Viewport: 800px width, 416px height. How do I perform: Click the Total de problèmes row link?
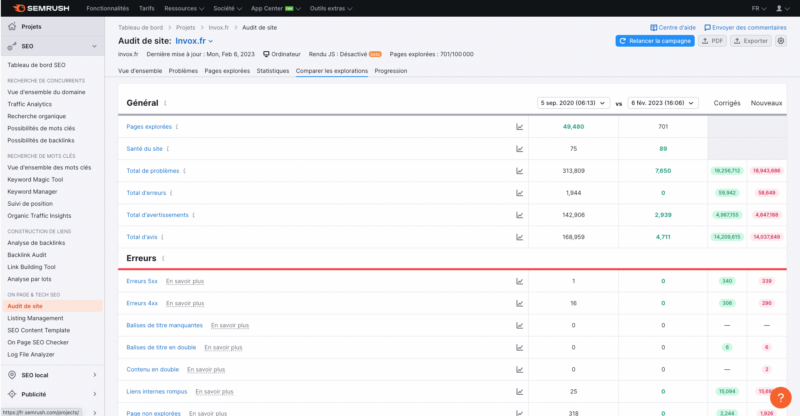tap(153, 171)
